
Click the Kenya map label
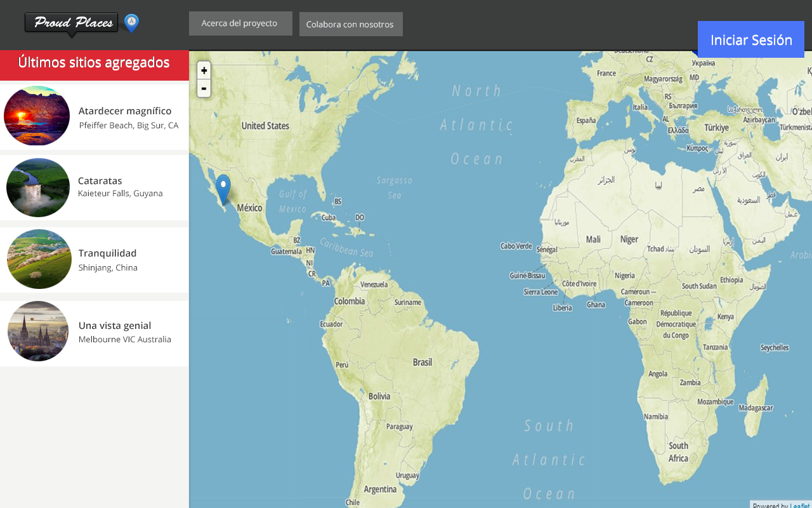click(726, 317)
